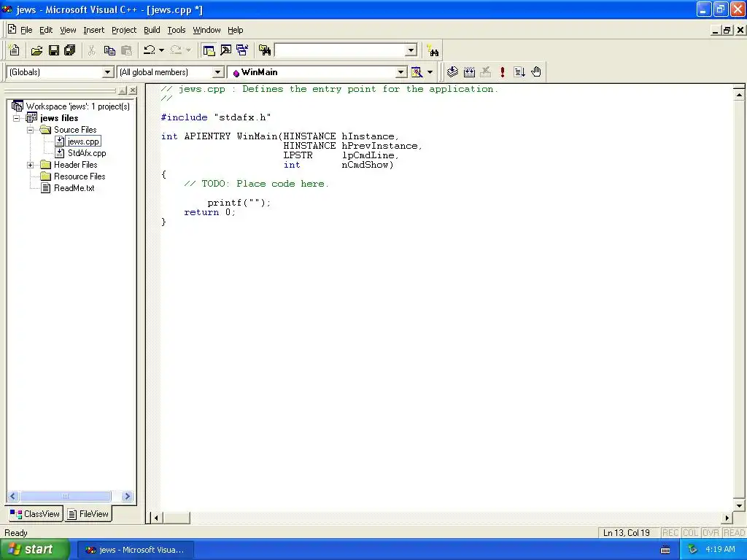Open the Project menu
The image size is (747, 560).
tap(124, 30)
